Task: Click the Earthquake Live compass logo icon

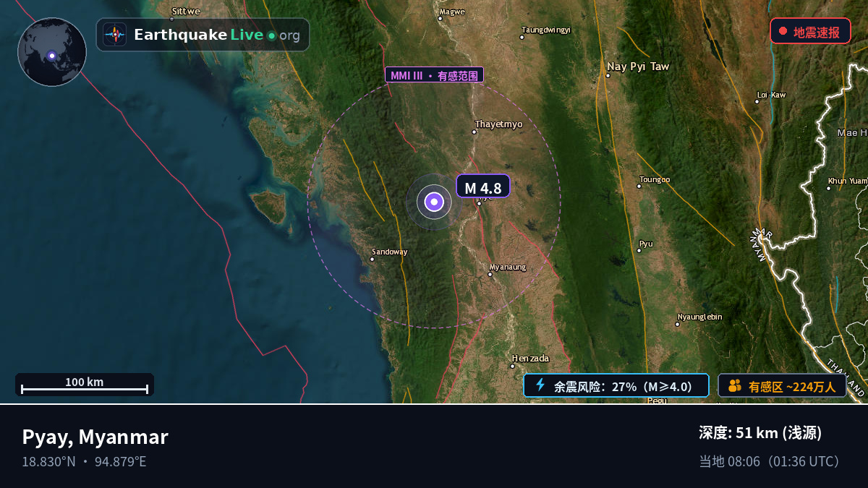Action: click(x=114, y=35)
